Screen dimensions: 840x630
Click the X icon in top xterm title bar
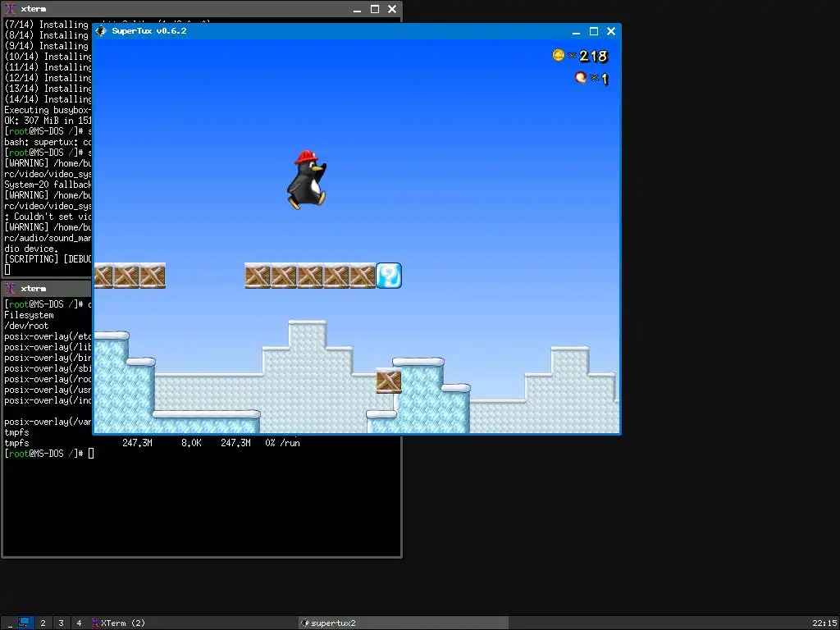[x=10, y=9]
